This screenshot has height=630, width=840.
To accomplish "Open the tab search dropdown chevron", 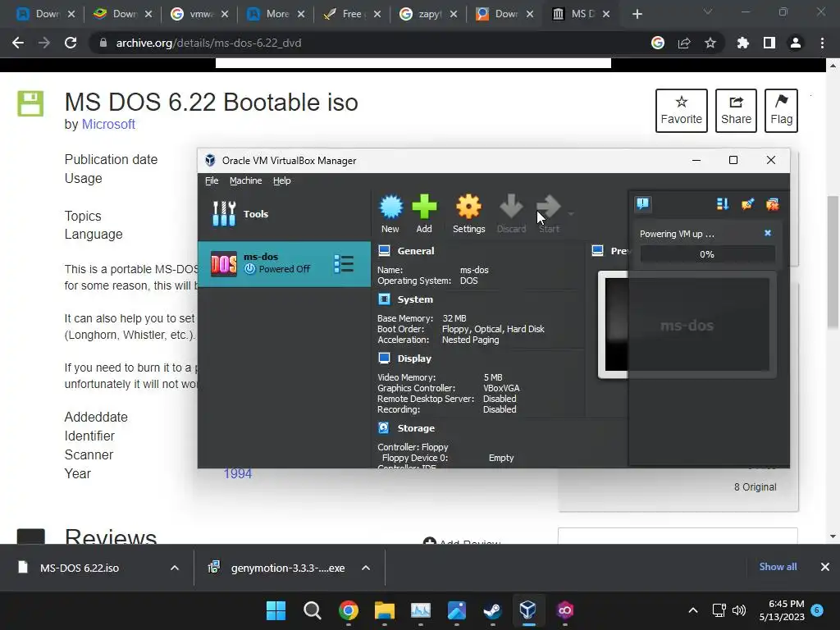I will click(x=708, y=11).
